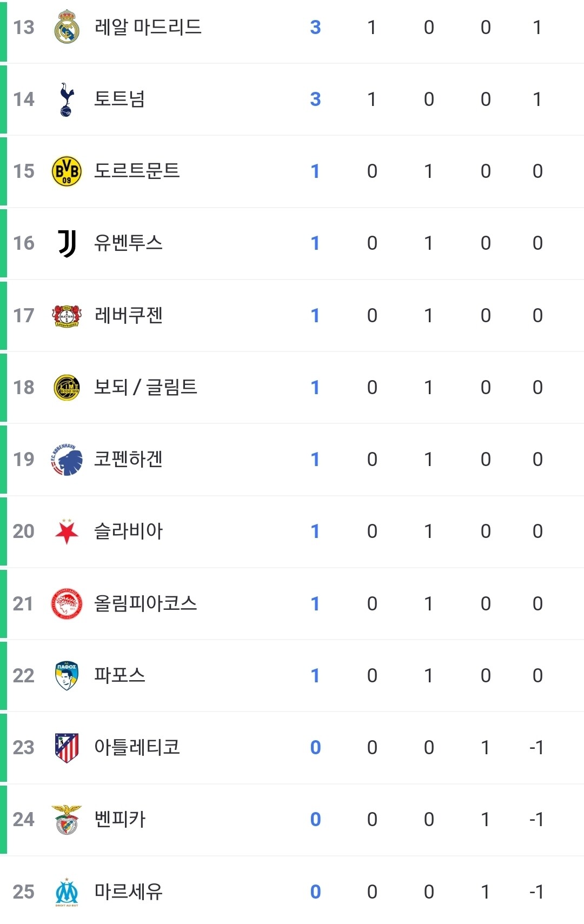Screen dimensions: 584x924
Task: Tap the Tottenham cockerel logo
Action: (66, 99)
